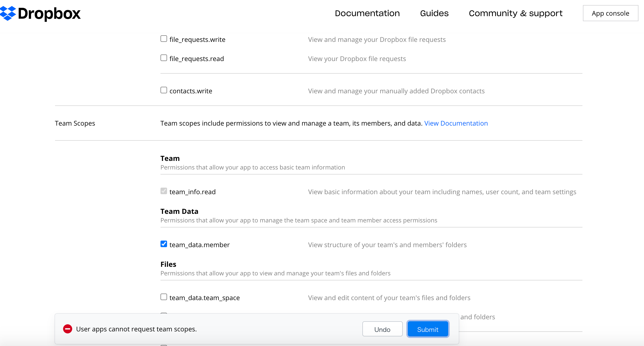Image resolution: width=644 pixels, height=346 pixels.
Task: Check the contacts.write permission box
Action: (164, 90)
